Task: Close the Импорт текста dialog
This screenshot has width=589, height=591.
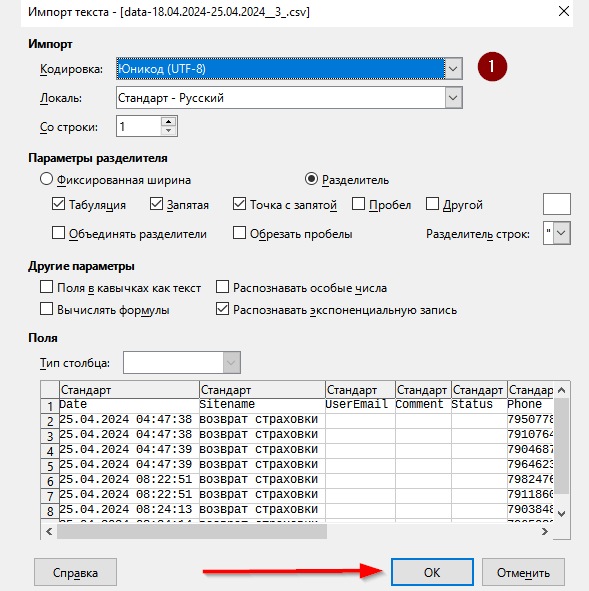Action: point(564,11)
